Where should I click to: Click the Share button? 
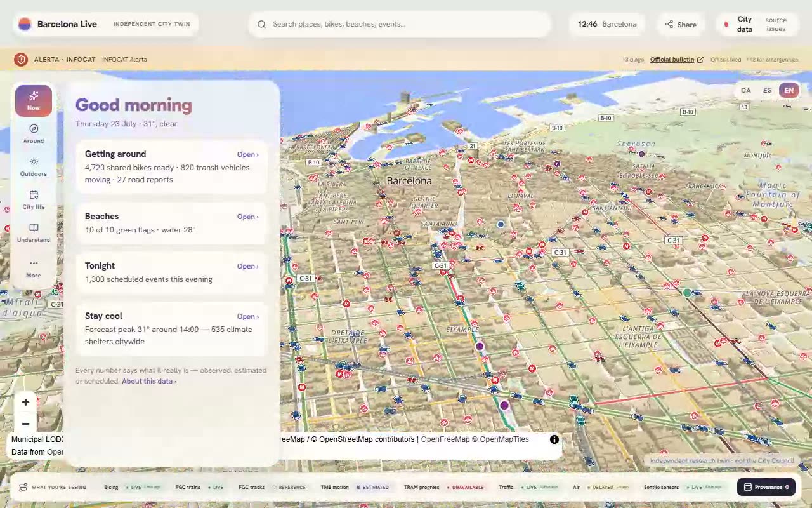(681, 25)
